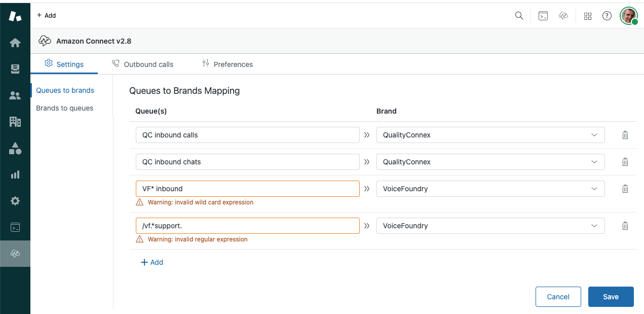644x314 pixels.
Task: Open the Home icon in sidebar
Action: point(15,43)
